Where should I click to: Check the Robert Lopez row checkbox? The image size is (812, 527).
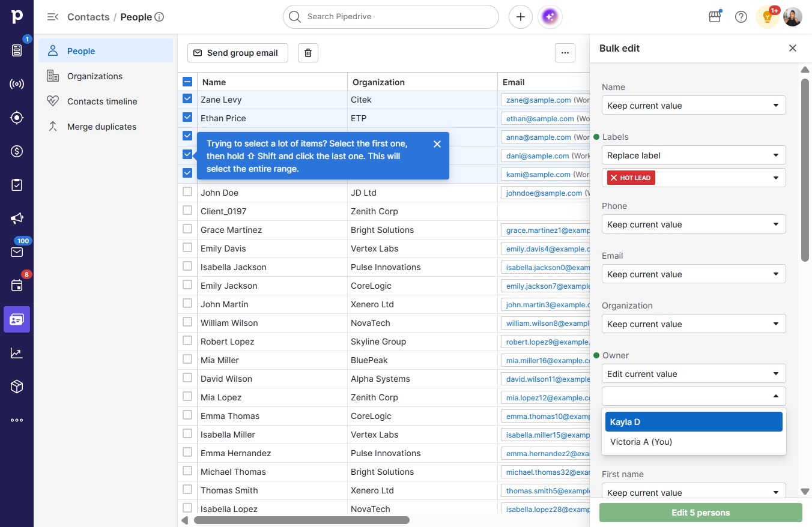click(187, 340)
